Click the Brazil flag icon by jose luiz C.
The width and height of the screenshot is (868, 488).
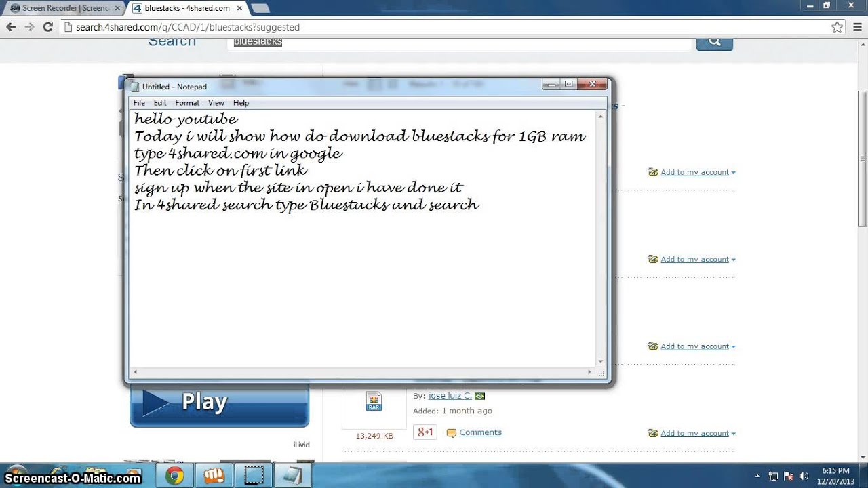[x=479, y=396]
